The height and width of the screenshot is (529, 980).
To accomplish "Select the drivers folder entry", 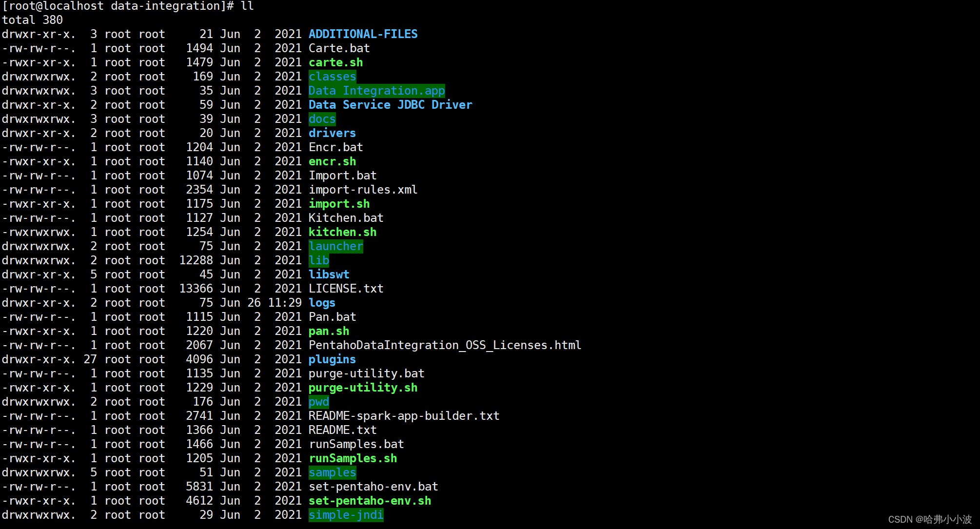I will pos(332,133).
